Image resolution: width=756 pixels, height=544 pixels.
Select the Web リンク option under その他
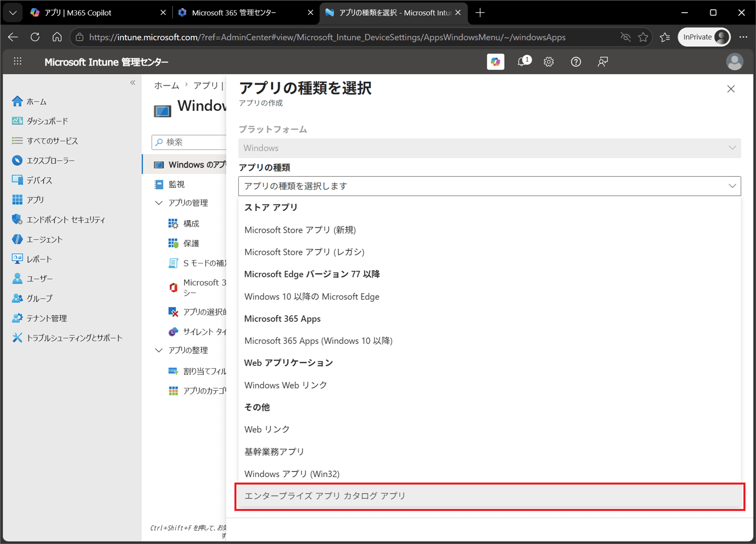[x=489, y=430]
